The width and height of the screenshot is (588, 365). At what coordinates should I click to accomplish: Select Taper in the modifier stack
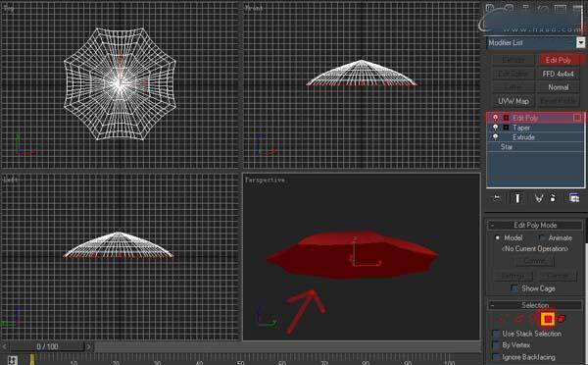pos(535,128)
